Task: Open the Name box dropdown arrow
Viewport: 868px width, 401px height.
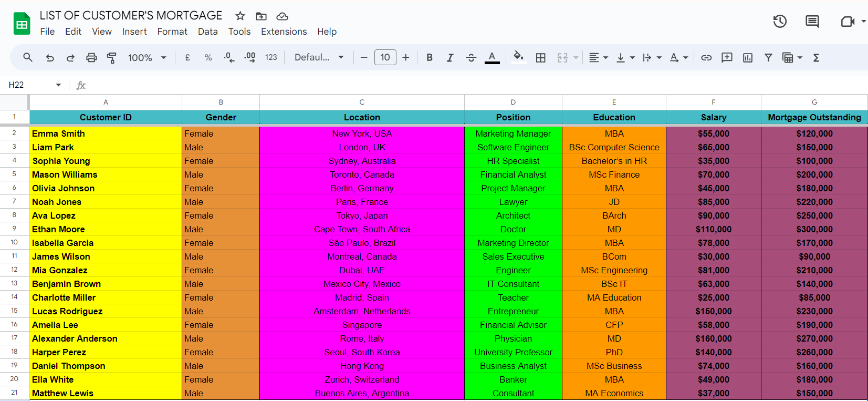Action: click(x=58, y=85)
